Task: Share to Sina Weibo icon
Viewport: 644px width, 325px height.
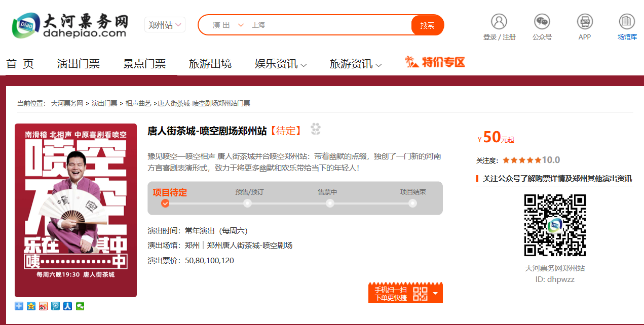Action: [x=44, y=306]
